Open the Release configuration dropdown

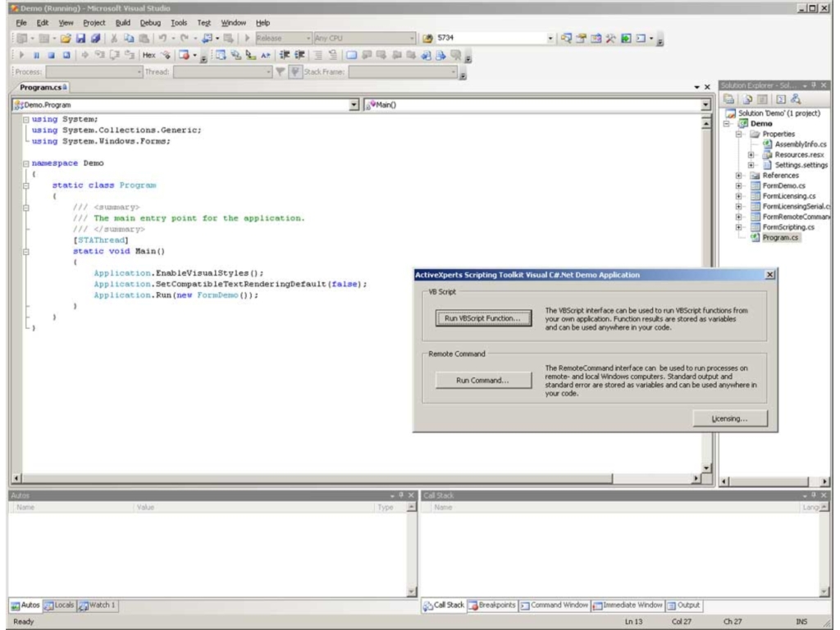coord(308,38)
